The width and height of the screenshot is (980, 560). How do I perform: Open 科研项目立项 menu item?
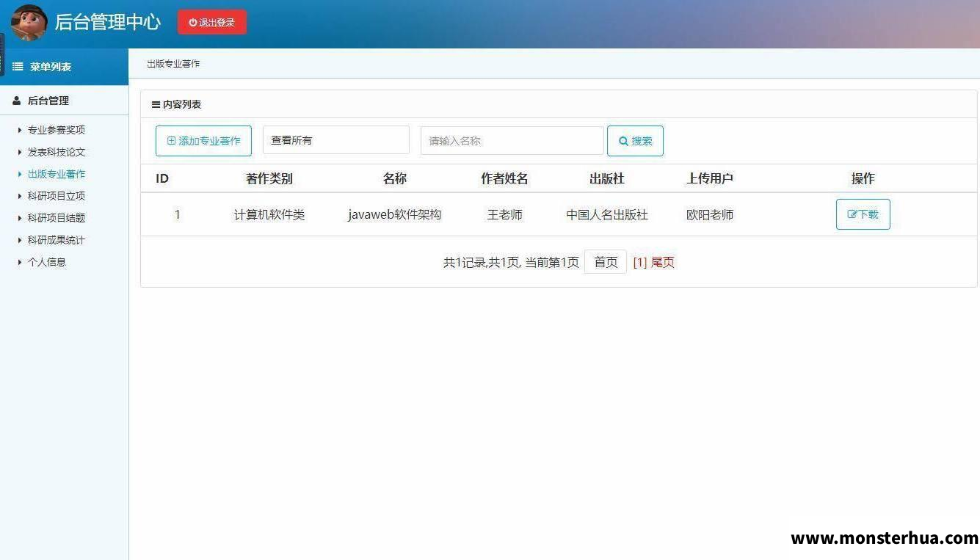[x=57, y=196]
